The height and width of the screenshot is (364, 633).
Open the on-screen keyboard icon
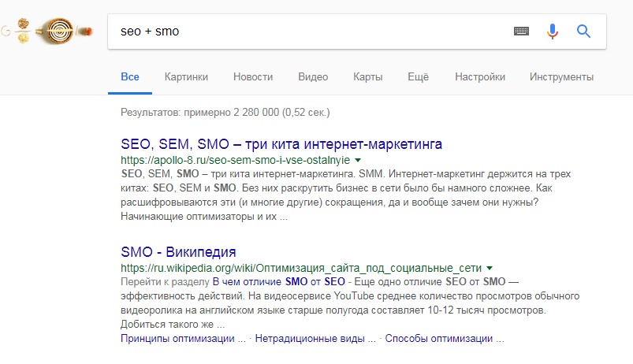click(x=521, y=32)
